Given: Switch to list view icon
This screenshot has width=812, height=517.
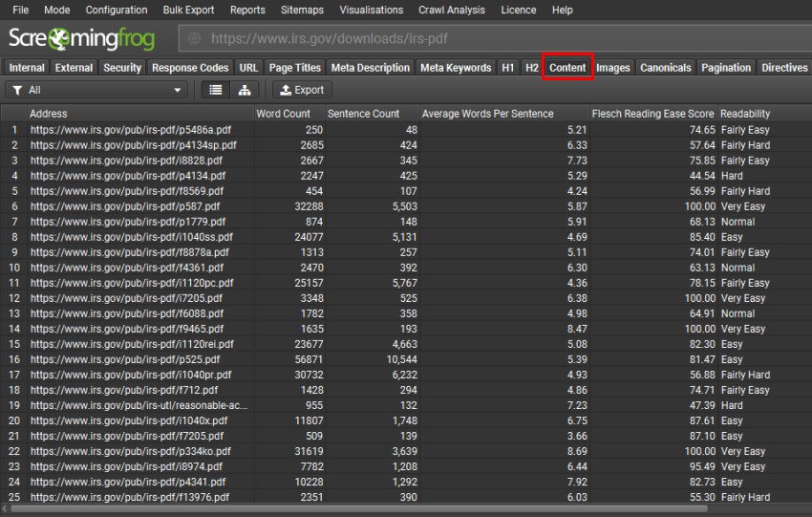Looking at the screenshot, I should (x=216, y=90).
